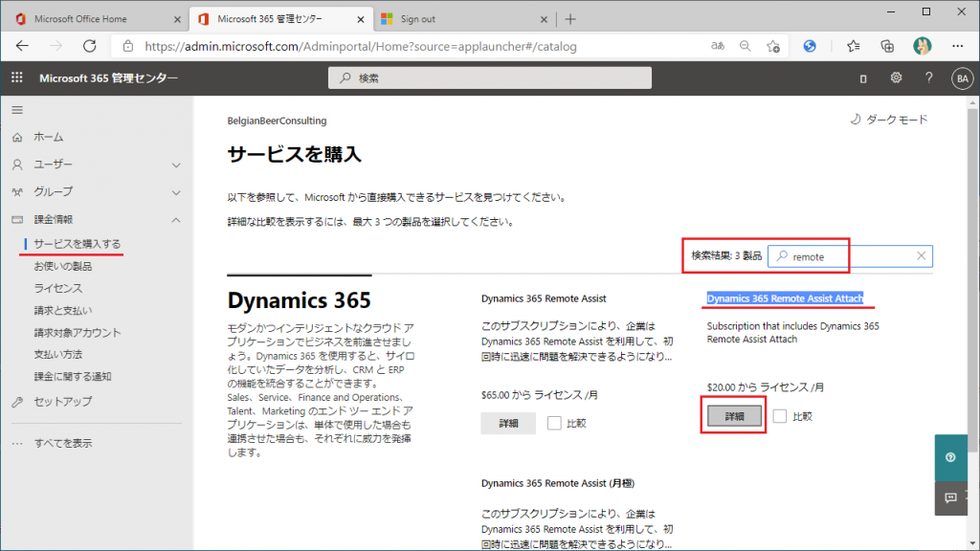Click the blue globe extension icon
Screen dimensions: 980x551
pos(810,46)
